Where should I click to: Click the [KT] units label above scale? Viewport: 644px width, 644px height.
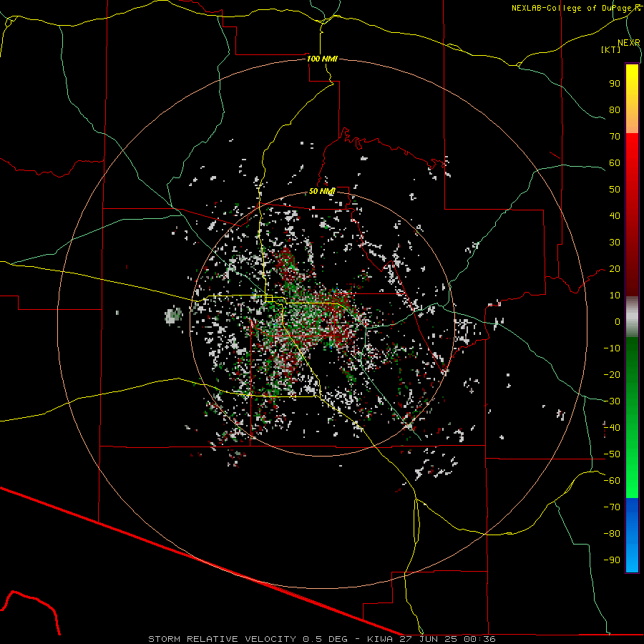click(x=611, y=49)
